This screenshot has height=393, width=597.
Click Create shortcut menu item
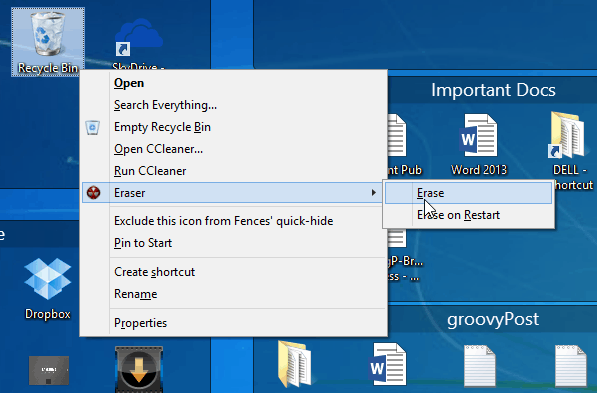tap(234, 272)
